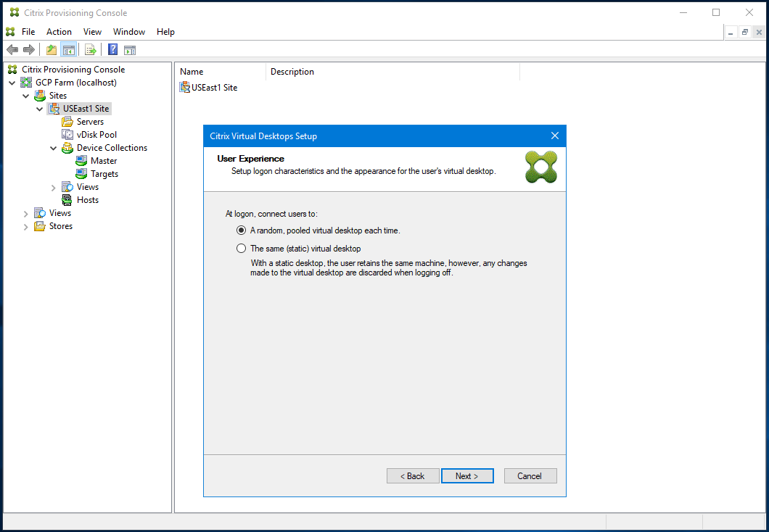Expand the Stores tree node
The image size is (769, 532).
click(x=25, y=225)
